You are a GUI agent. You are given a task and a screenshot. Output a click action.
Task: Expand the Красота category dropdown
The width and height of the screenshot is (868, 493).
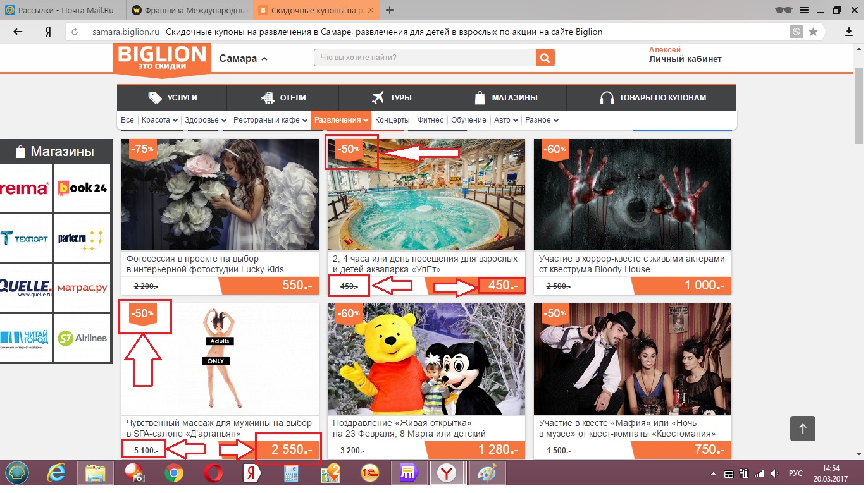159,120
